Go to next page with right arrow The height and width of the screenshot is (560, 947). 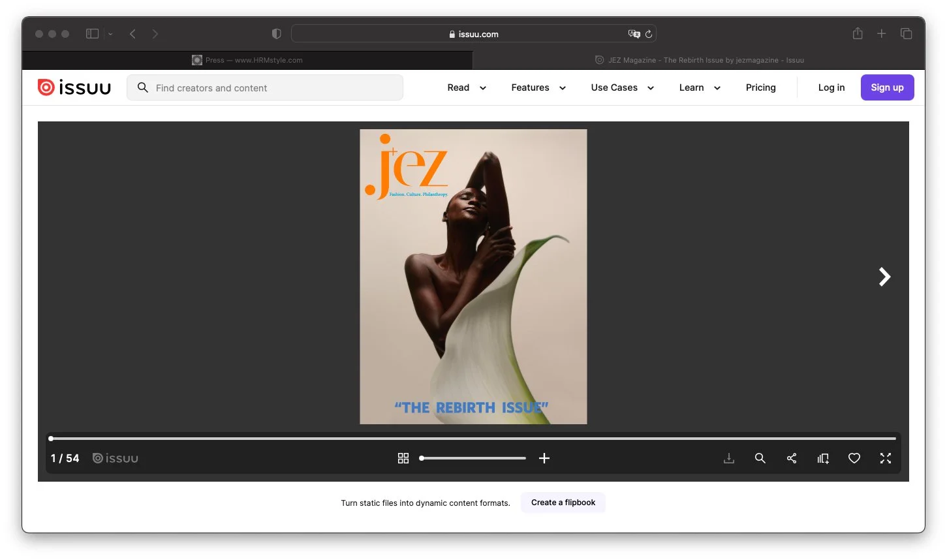pos(884,277)
